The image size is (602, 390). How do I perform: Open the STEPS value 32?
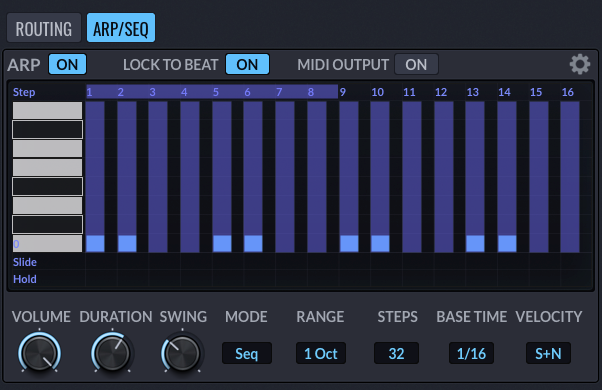tap(396, 353)
